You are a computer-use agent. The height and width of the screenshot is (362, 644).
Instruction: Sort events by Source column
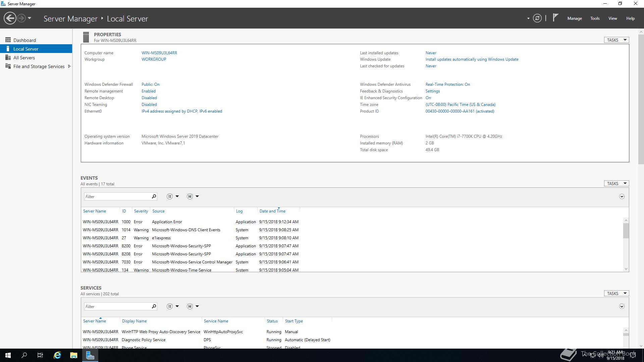[x=158, y=211]
